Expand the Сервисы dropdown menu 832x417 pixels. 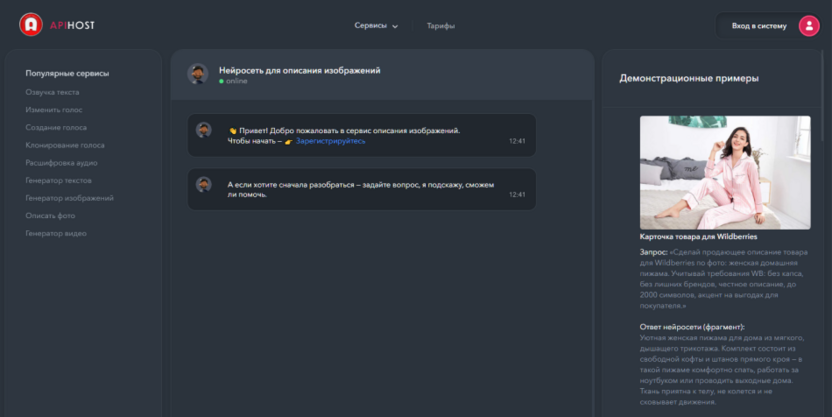(x=376, y=25)
